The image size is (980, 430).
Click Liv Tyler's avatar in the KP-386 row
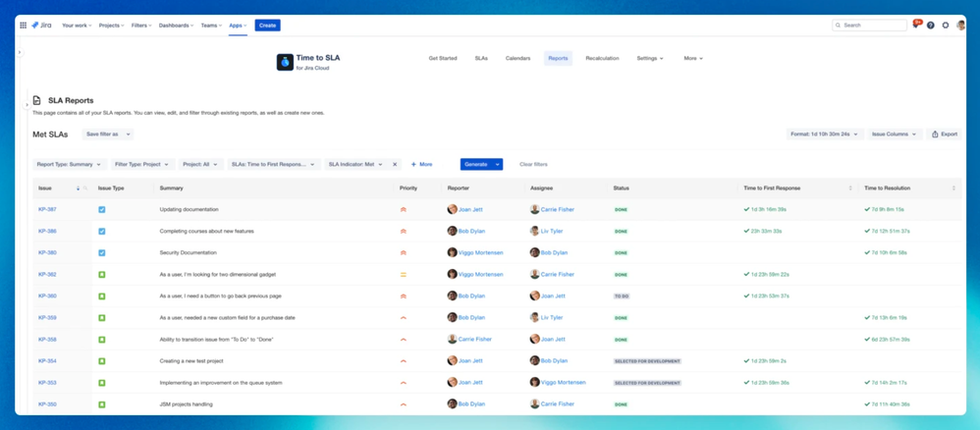click(x=534, y=232)
